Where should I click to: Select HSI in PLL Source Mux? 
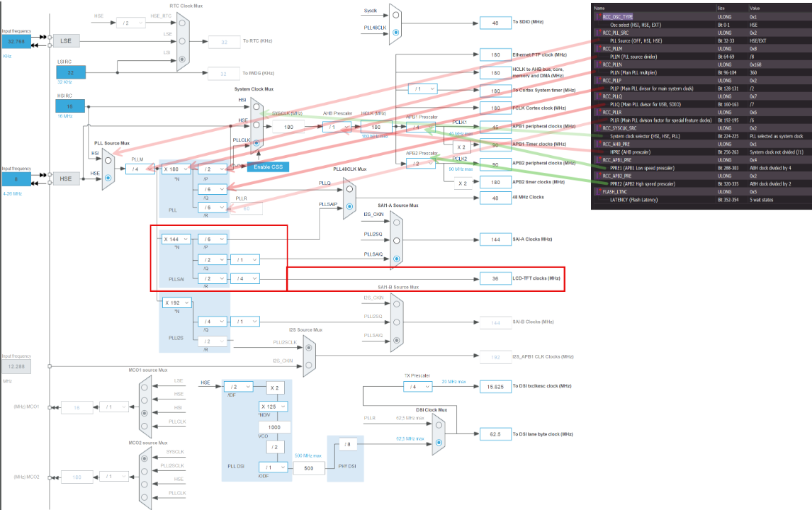[108, 161]
